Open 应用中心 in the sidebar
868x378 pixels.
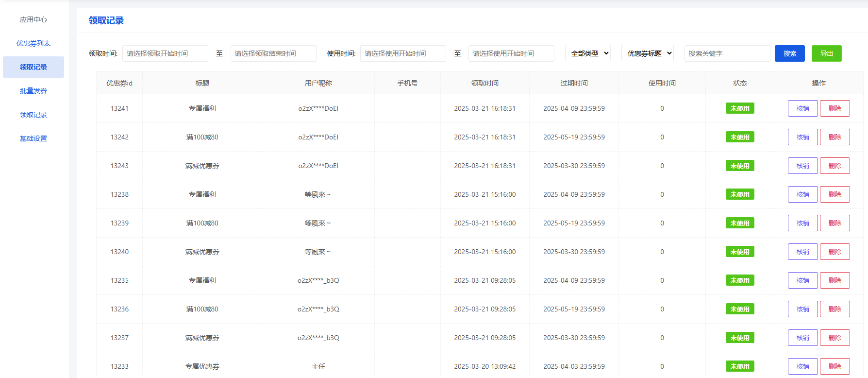[33, 19]
